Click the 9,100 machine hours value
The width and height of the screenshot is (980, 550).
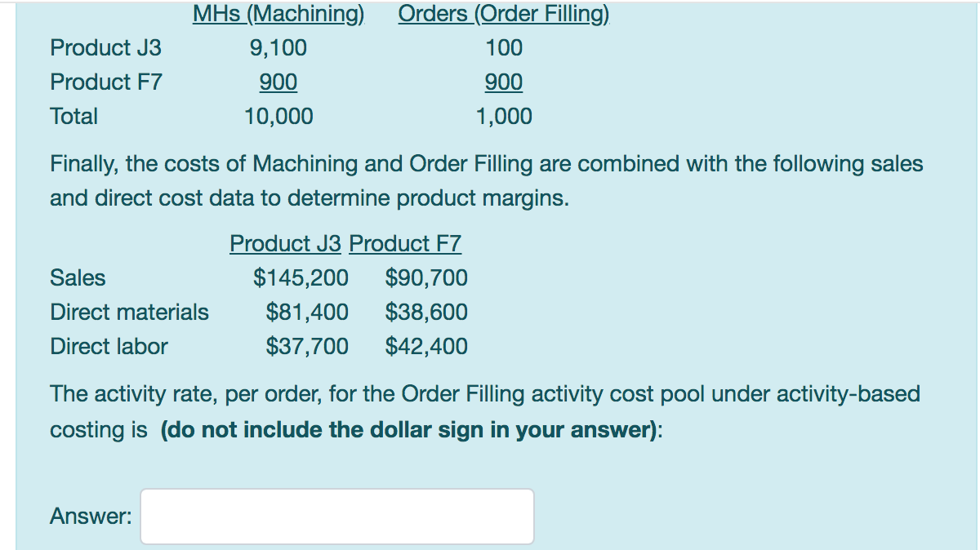point(278,47)
